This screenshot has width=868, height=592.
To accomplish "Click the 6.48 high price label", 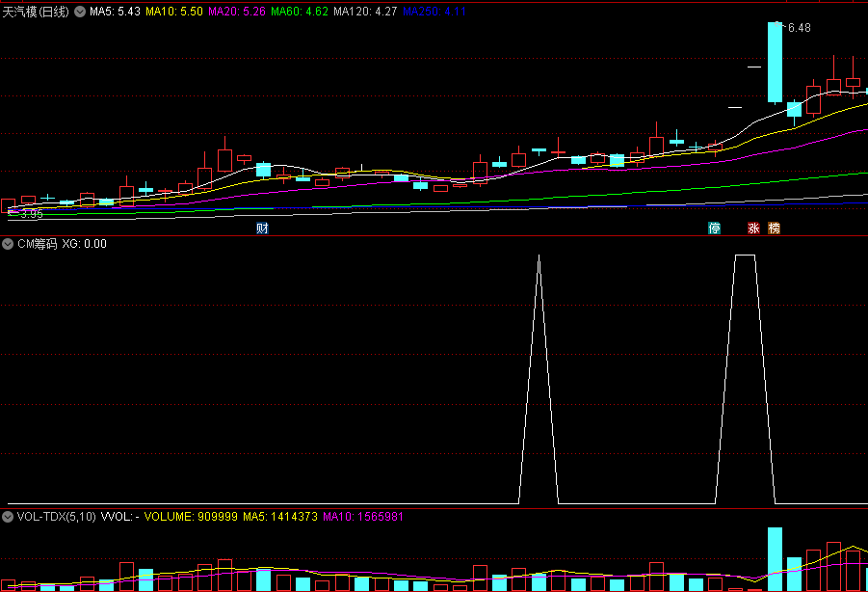I will [x=800, y=28].
